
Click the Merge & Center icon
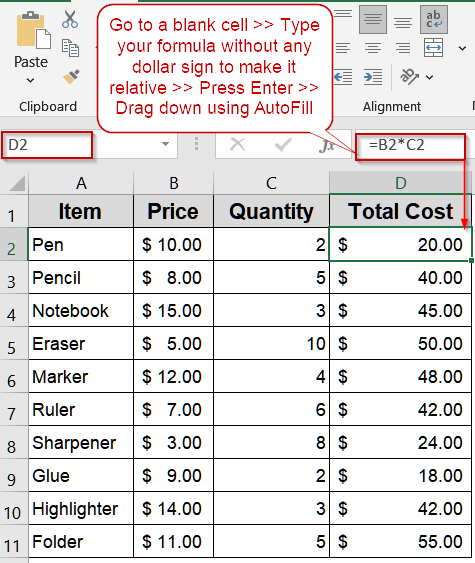(433, 48)
